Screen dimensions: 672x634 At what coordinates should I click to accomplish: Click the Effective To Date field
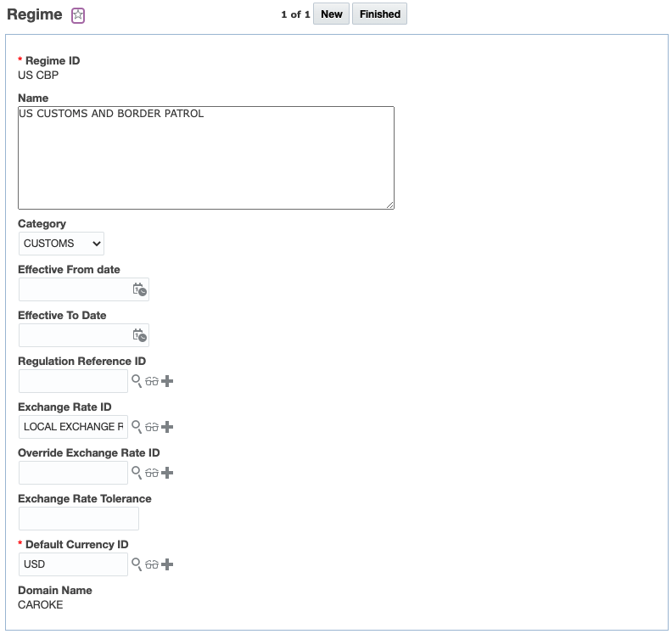pos(84,335)
